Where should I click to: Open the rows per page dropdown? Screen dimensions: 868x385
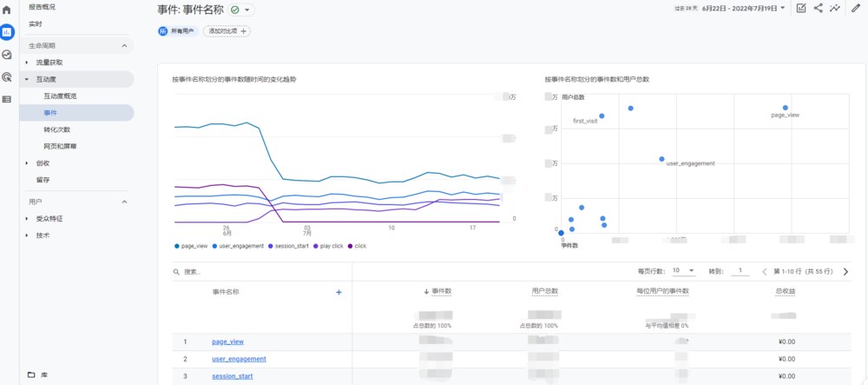pyautogui.click(x=683, y=271)
